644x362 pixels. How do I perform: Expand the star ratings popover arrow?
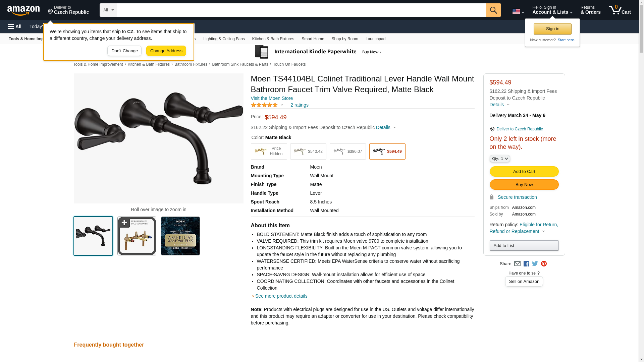282,105
